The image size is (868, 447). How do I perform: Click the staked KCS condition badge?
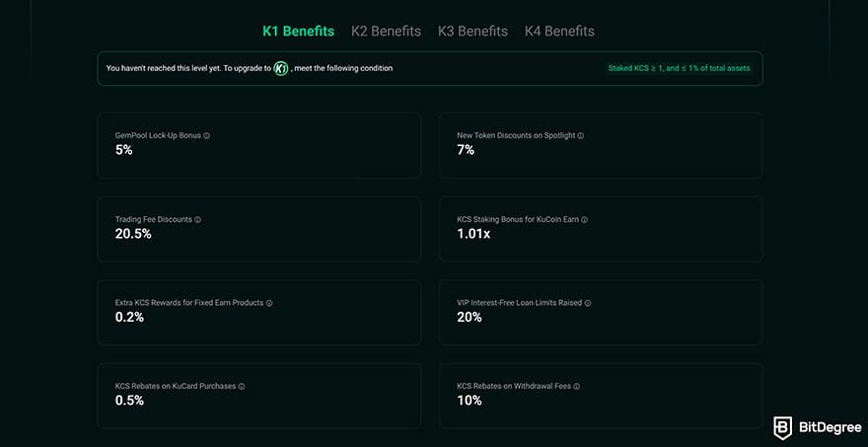click(680, 69)
